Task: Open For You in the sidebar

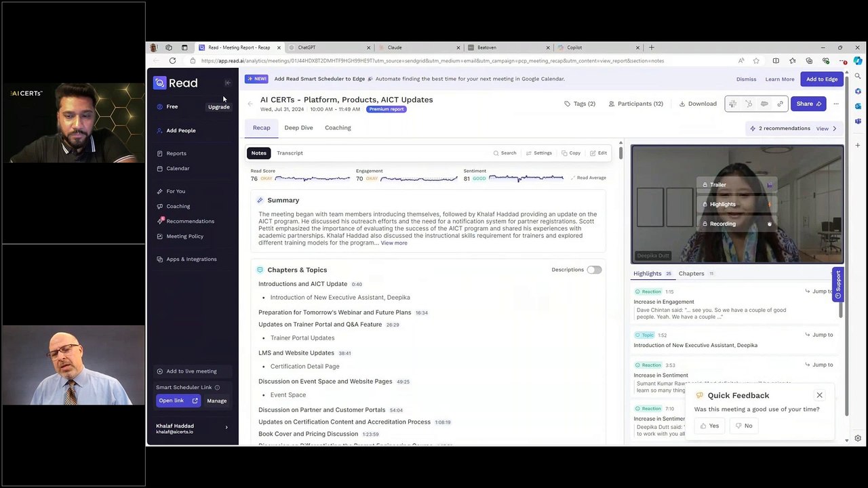Action: pyautogui.click(x=176, y=191)
